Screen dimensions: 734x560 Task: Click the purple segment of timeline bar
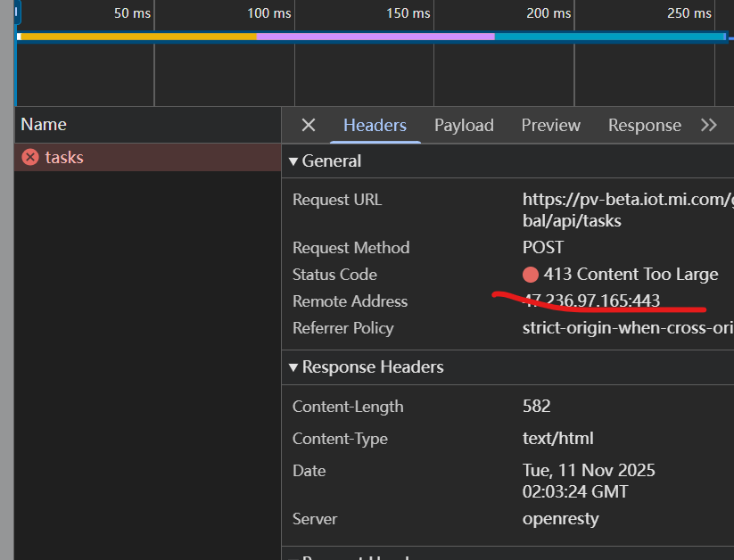pyautogui.click(x=375, y=37)
